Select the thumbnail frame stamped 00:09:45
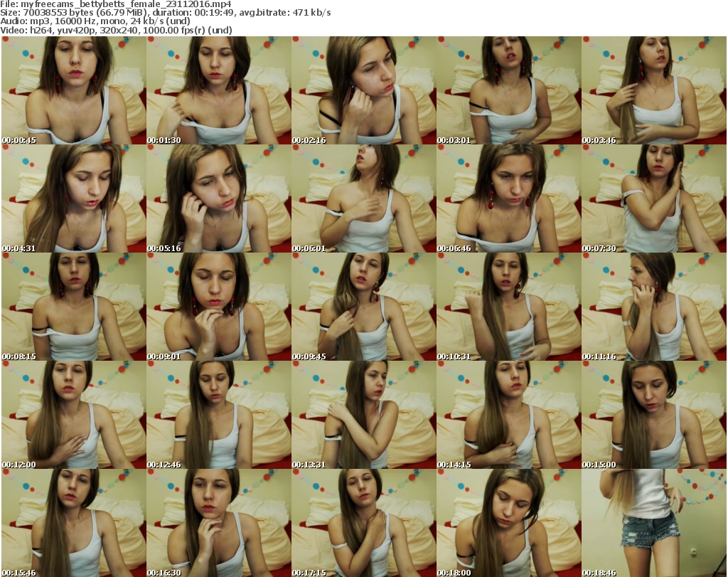The image size is (728, 577). pos(363,307)
